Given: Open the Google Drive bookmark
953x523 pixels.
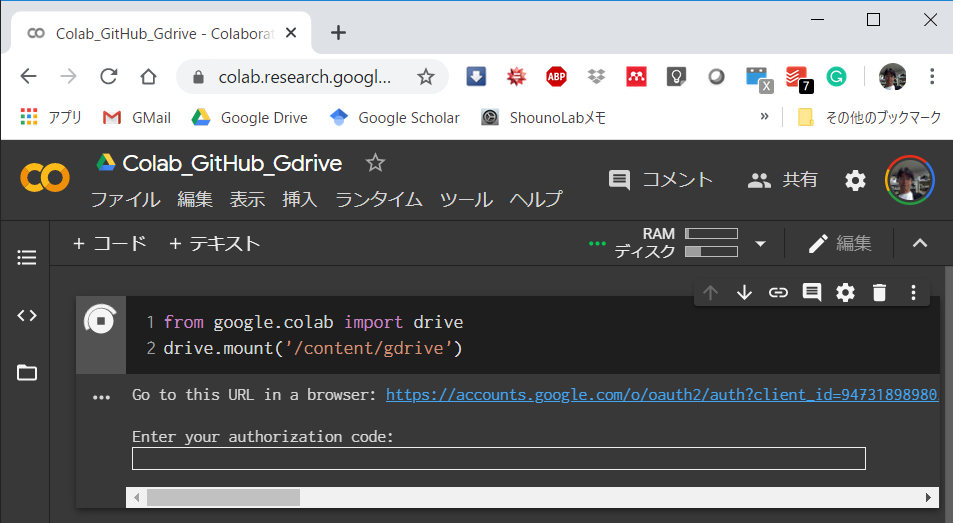Looking at the screenshot, I should [x=250, y=117].
